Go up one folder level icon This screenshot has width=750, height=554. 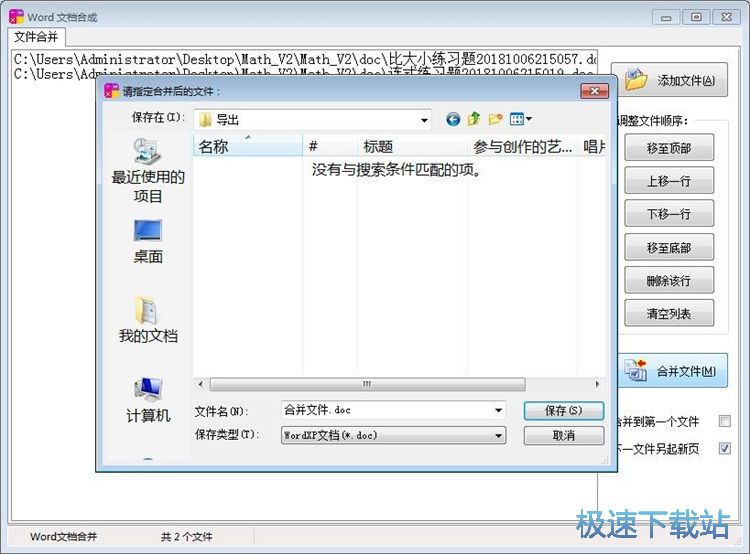click(x=474, y=119)
